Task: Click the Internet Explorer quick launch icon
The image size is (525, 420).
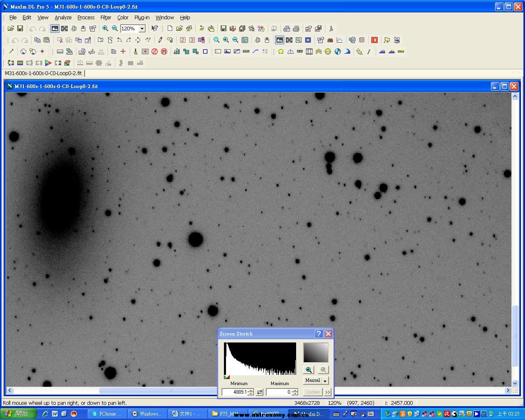Action: coord(45,413)
